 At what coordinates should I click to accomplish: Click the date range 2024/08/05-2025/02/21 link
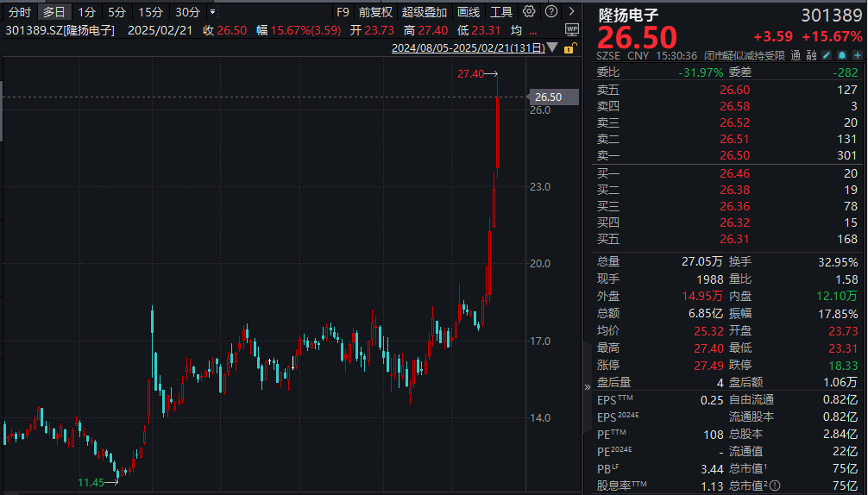tap(469, 48)
